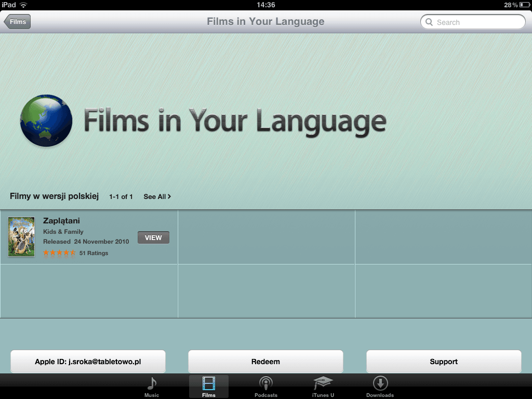
Task: Click the Released 24 November 2010 text
Action: (x=86, y=242)
